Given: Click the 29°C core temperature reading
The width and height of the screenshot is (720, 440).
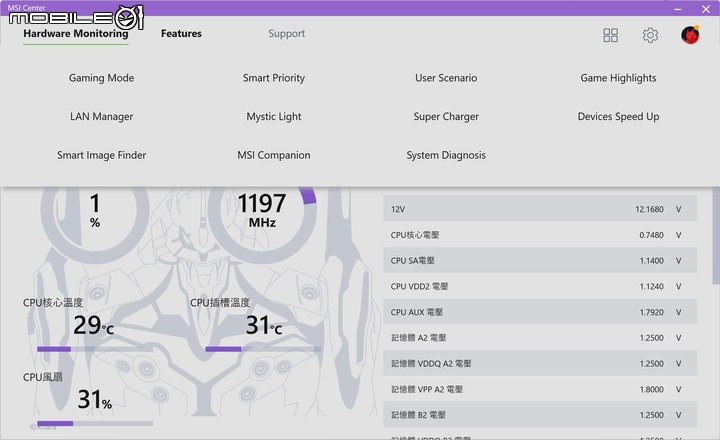Looking at the screenshot, I should (94, 325).
